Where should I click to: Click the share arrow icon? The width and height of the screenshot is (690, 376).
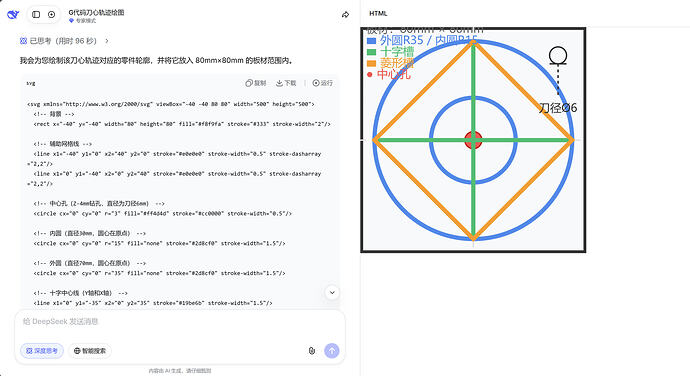pos(345,15)
